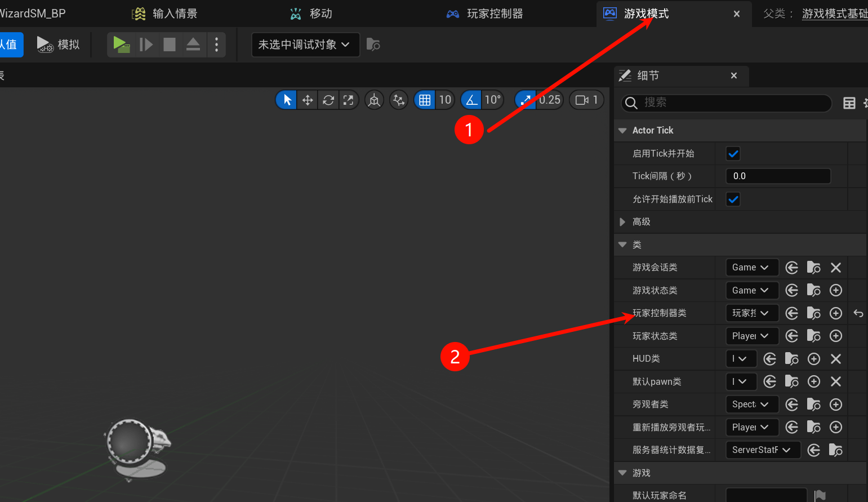Image resolution: width=868 pixels, height=502 pixels.
Task: Click the green Play button in toolbar
Action: pyautogui.click(x=121, y=45)
